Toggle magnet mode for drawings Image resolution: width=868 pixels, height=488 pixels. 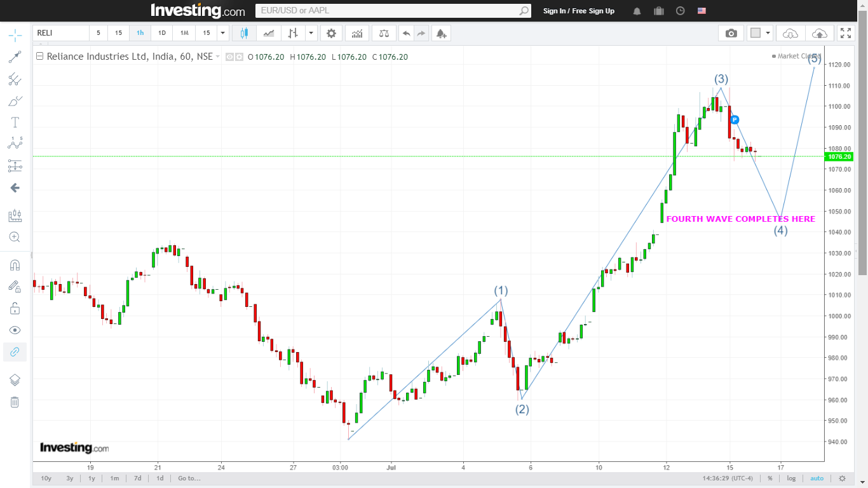pos(15,265)
